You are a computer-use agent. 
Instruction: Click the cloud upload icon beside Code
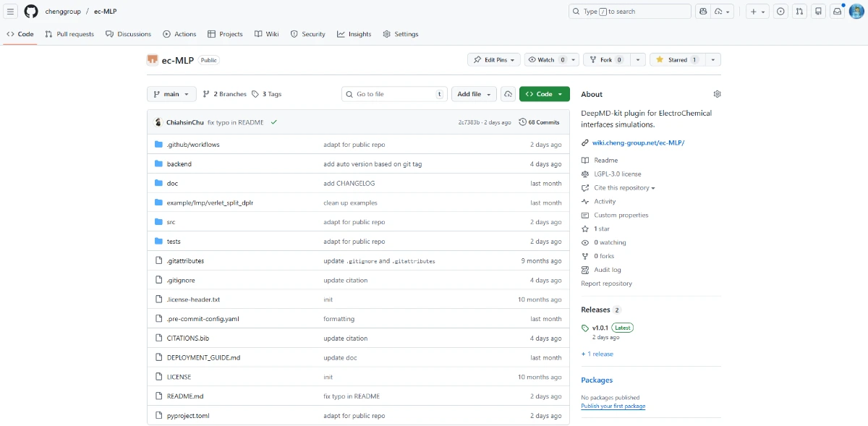tap(509, 94)
